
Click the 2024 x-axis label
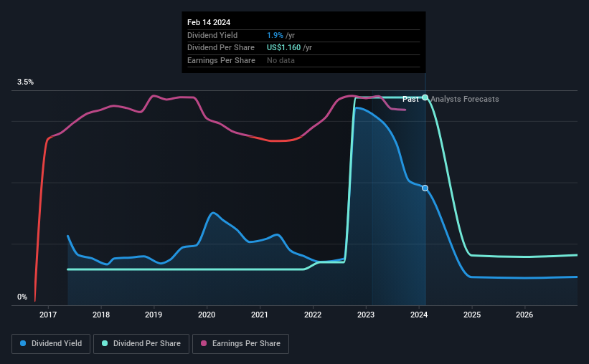419,315
